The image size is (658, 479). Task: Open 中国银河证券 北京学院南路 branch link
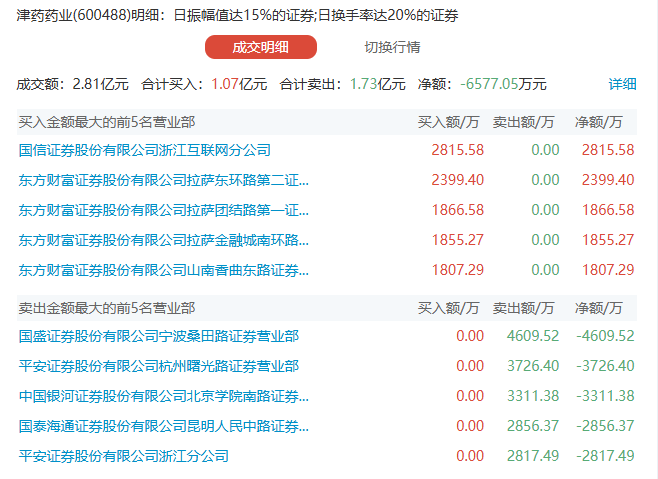click(x=164, y=396)
